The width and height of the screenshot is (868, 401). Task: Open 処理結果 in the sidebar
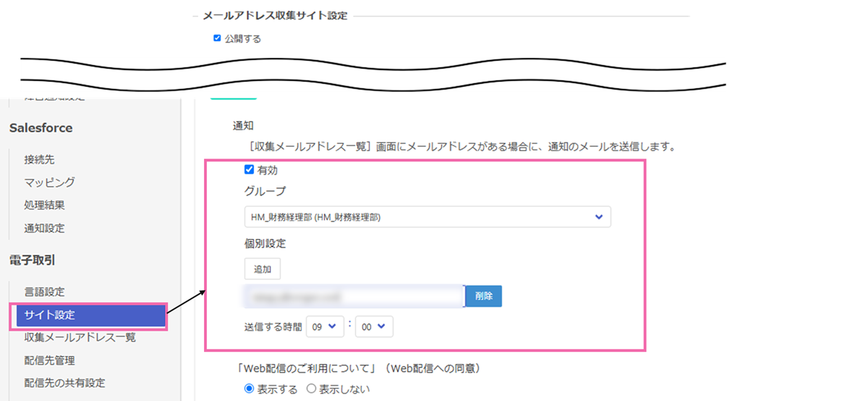[45, 205]
